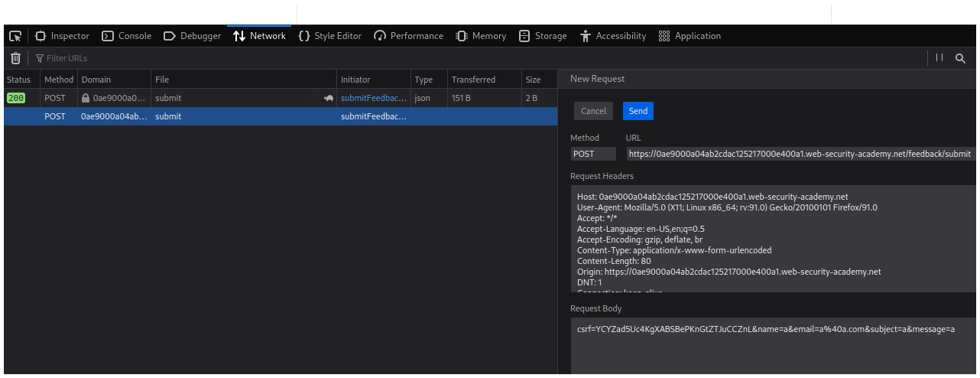The height and width of the screenshot is (378, 980).
Task: Switch to the Console tab
Action: 127,36
